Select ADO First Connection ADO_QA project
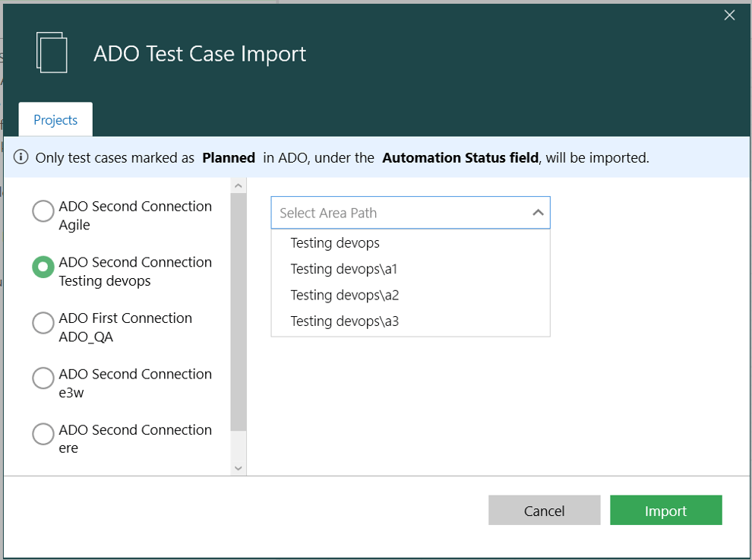 [43, 323]
